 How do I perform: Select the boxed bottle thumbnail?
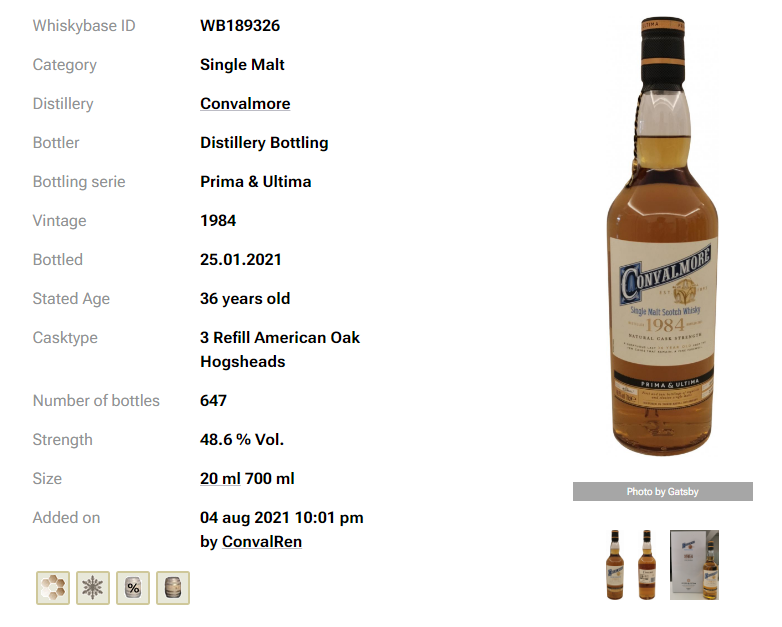point(694,565)
